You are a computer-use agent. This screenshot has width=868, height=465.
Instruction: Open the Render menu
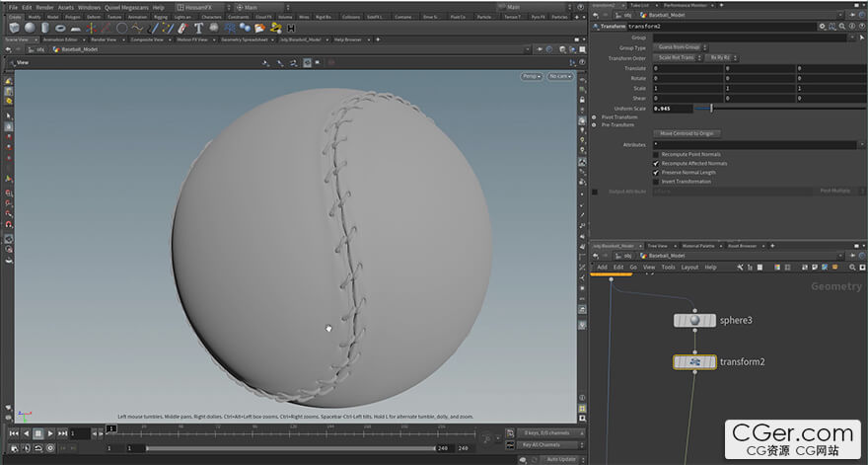coord(45,7)
